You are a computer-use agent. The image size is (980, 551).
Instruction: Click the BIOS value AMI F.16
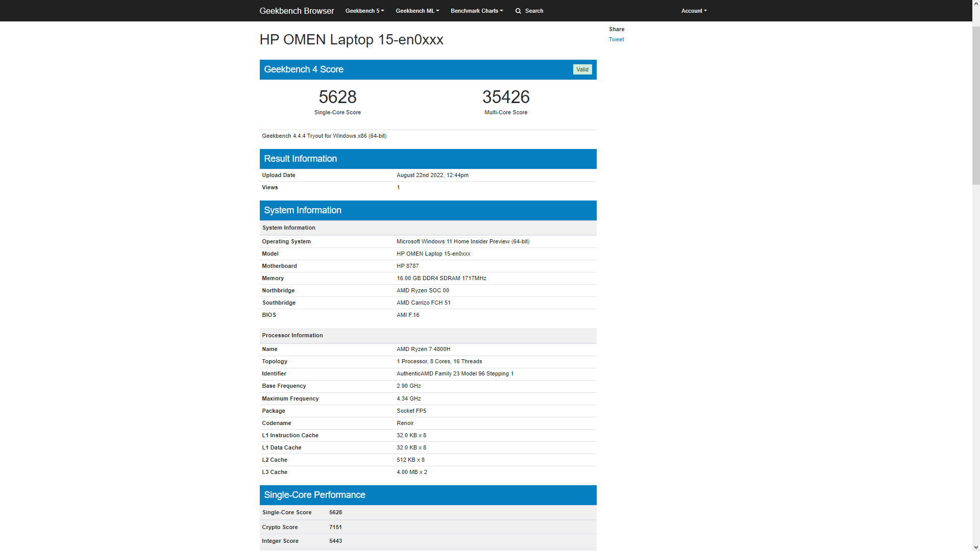[x=408, y=315]
